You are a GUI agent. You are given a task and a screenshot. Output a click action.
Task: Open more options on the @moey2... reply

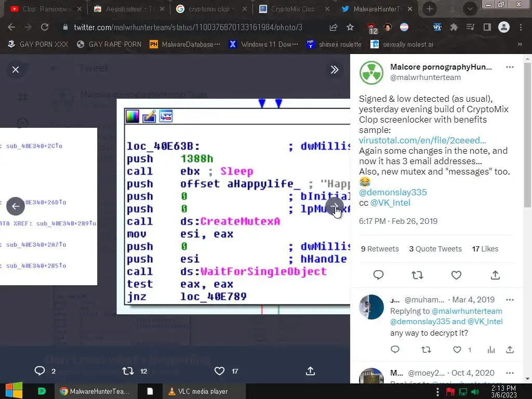[510, 373]
